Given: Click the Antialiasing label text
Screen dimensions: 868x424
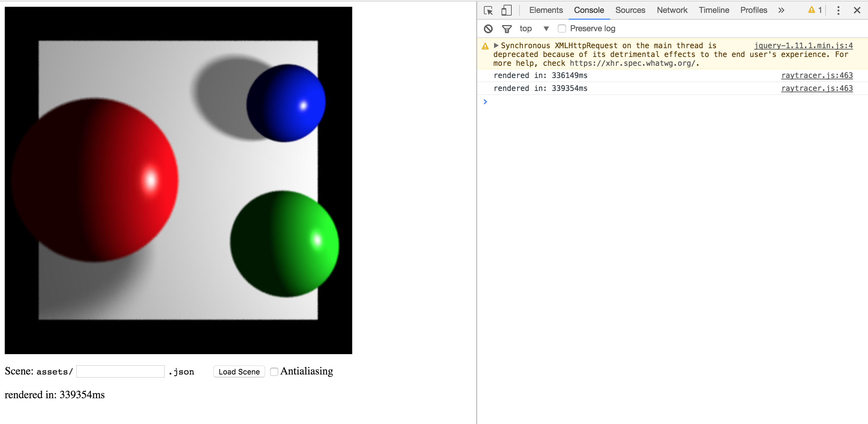Looking at the screenshot, I should click(x=307, y=371).
